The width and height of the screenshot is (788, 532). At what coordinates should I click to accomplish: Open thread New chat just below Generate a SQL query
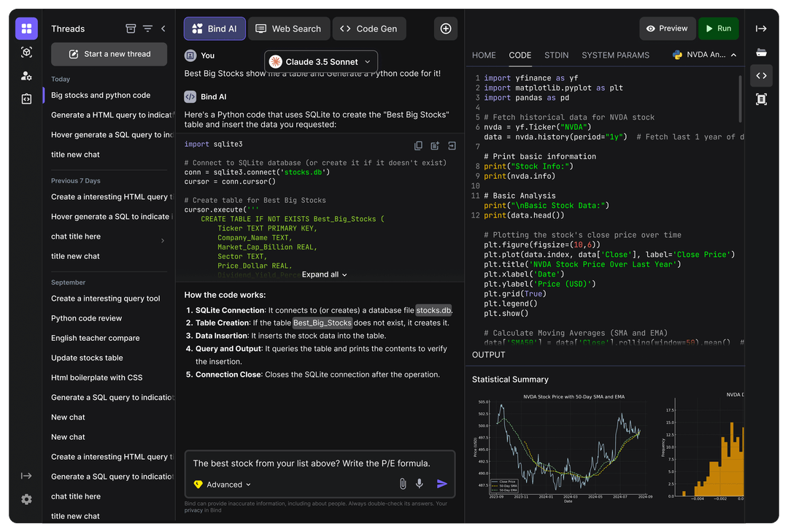tap(68, 417)
